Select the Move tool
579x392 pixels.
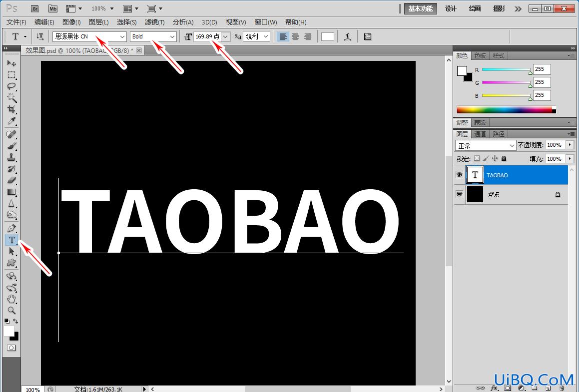tap(11, 63)
